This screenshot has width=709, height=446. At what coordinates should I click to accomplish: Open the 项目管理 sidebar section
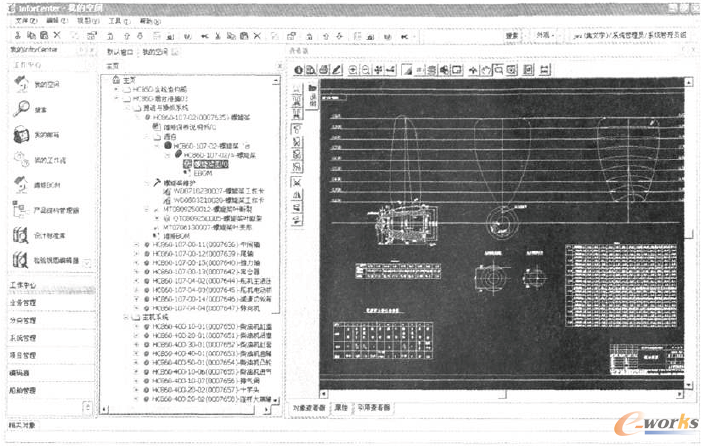tap(51, 355)
